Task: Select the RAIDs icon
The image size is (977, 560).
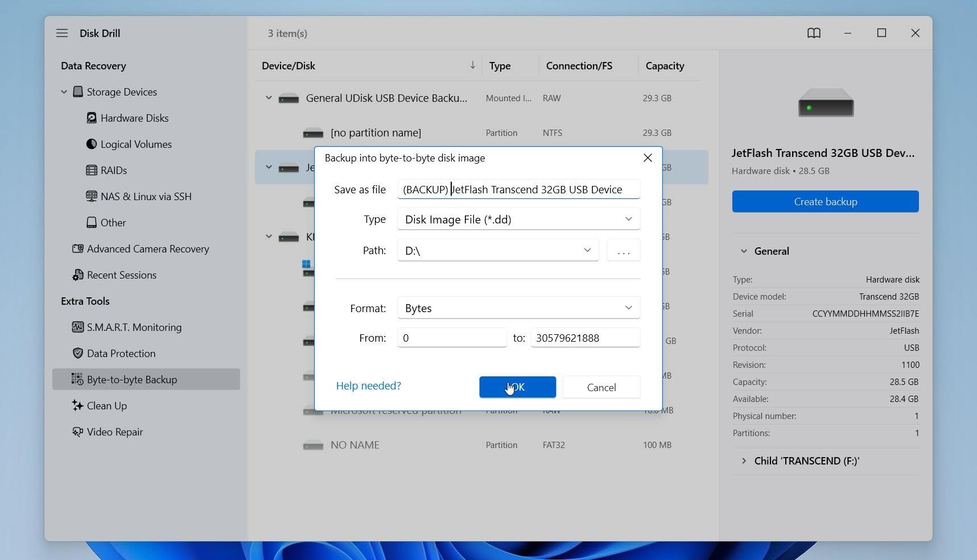Action: (x=91, y=171)
